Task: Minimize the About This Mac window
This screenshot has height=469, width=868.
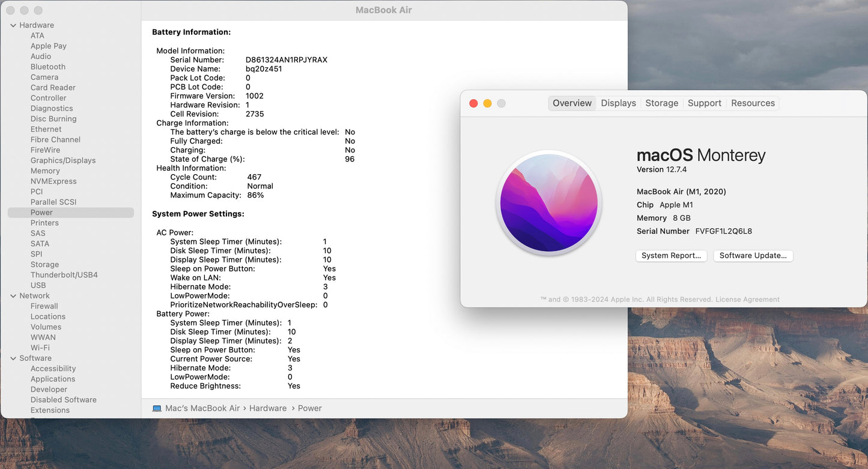Action: coord(487,103)
